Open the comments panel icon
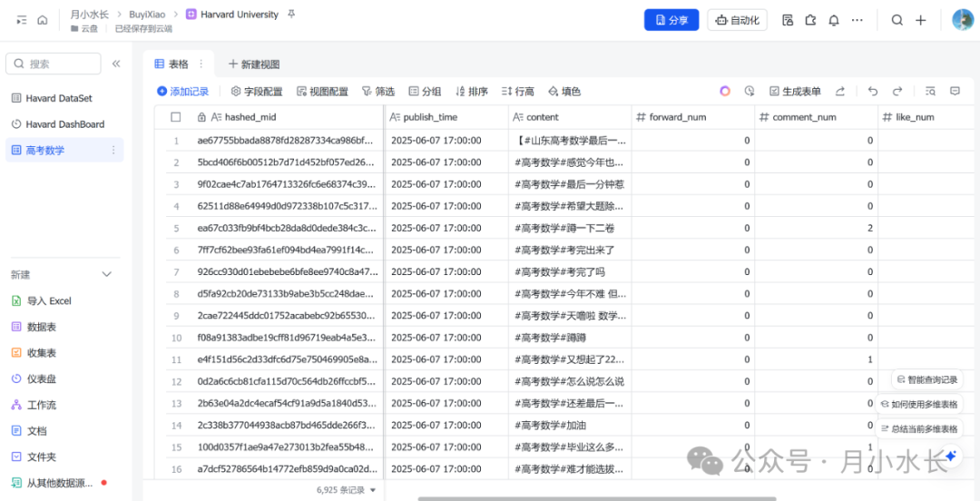The image size is (980, 501). pos(955,92)
